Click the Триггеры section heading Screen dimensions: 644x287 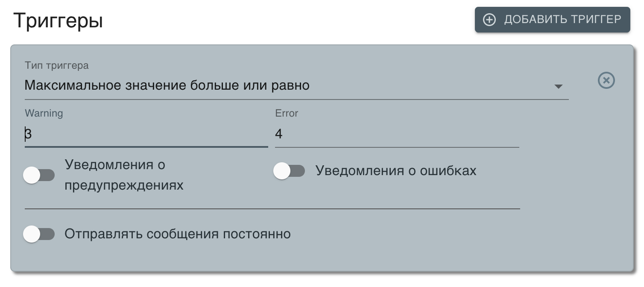[x=58, y=20]
